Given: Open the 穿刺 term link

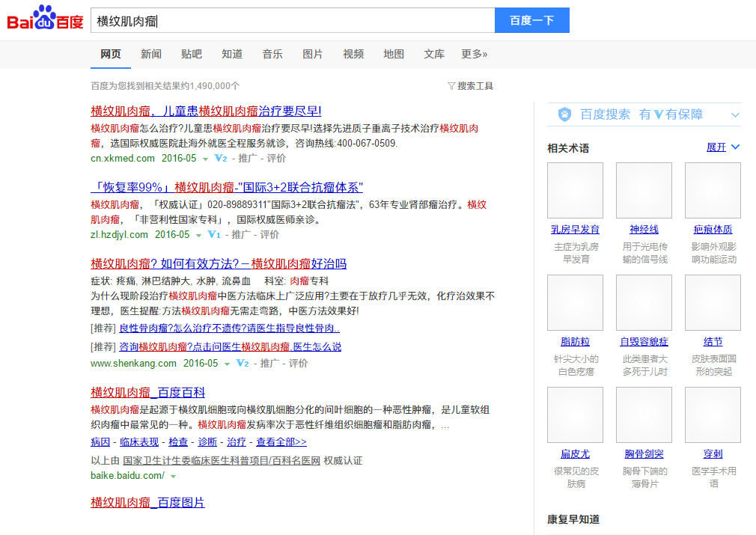Looking at the screenshot, I should [x=713, y=454].
